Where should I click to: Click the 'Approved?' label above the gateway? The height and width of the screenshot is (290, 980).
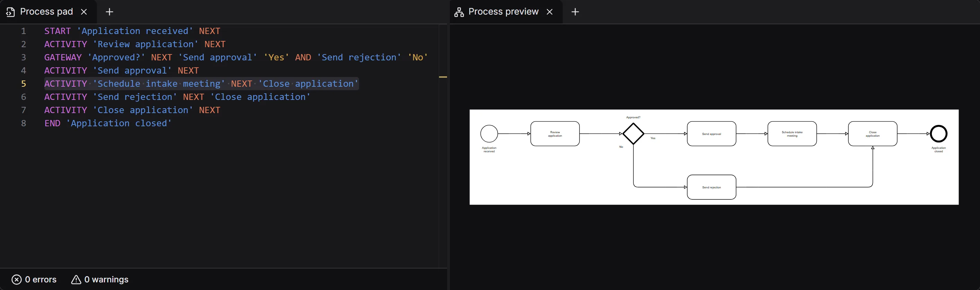[633, 118]
